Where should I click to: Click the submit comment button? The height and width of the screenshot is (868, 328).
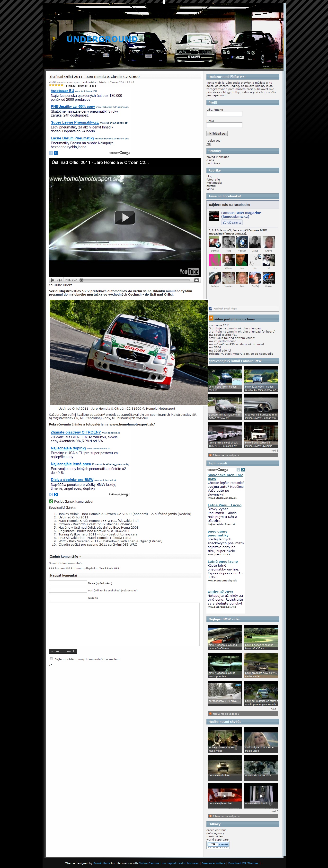coord(63,651)
